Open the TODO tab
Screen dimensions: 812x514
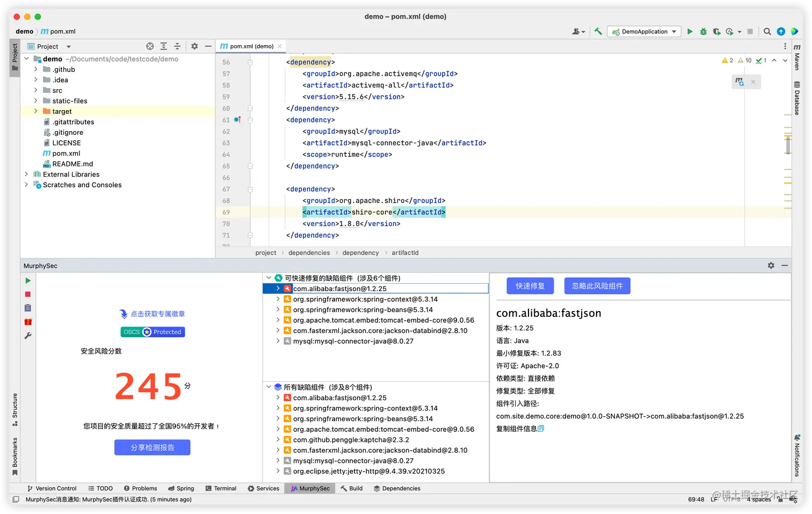coord(100,488)
